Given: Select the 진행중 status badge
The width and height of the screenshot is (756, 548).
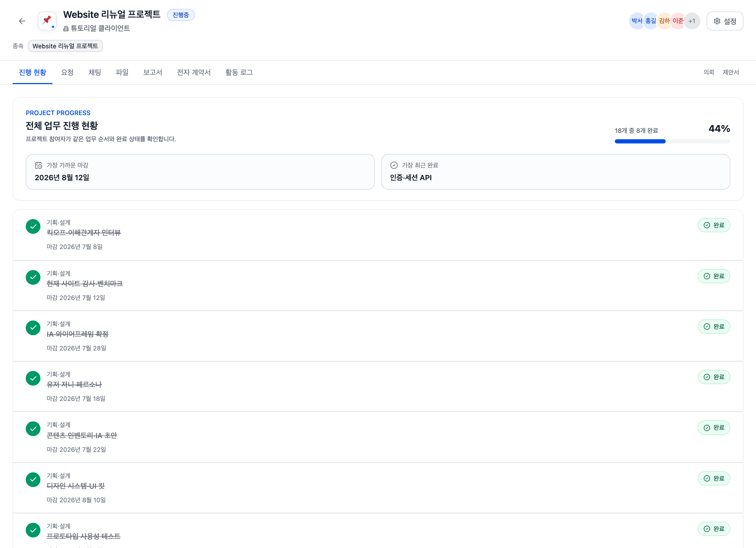Looking at the screenshot, I should pyautogui.click(x=181, y=15).
